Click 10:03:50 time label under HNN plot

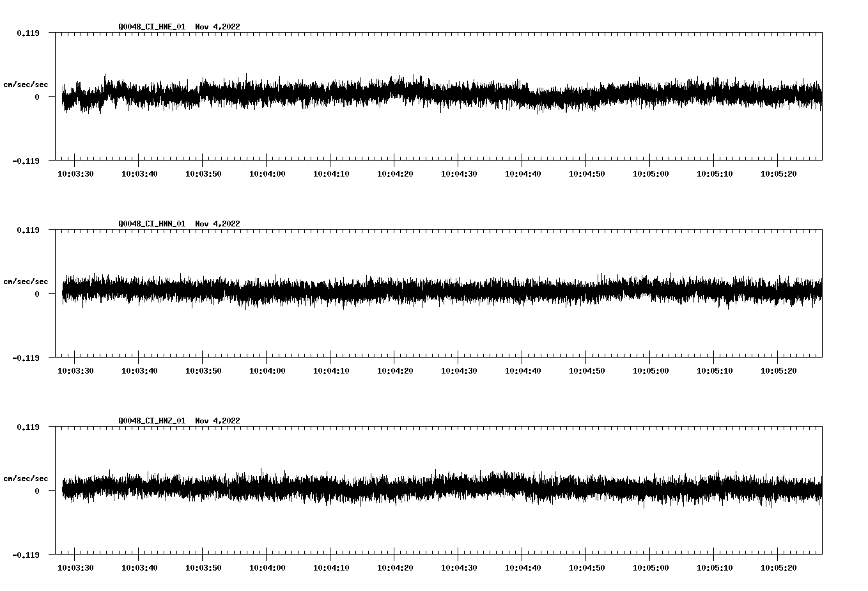pos(203,371)
